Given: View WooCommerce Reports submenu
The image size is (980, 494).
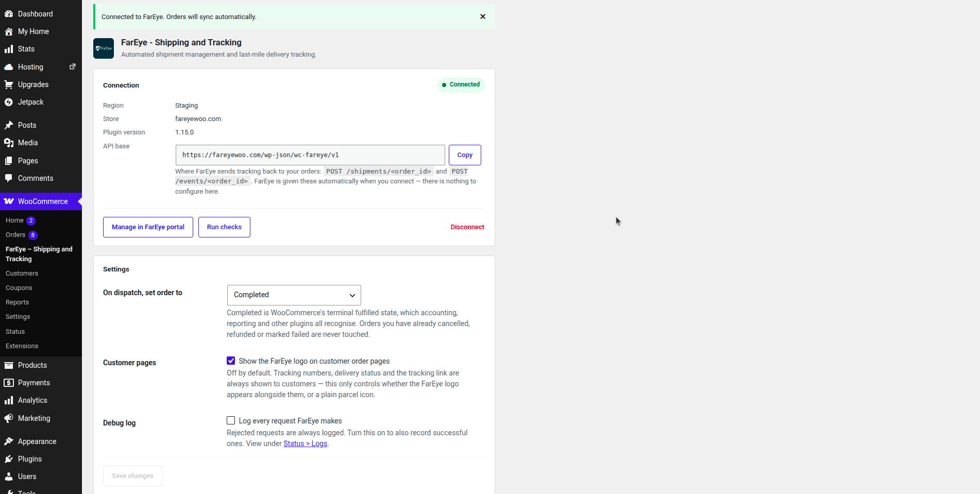Looking at the screenshot, I should 17,302.
